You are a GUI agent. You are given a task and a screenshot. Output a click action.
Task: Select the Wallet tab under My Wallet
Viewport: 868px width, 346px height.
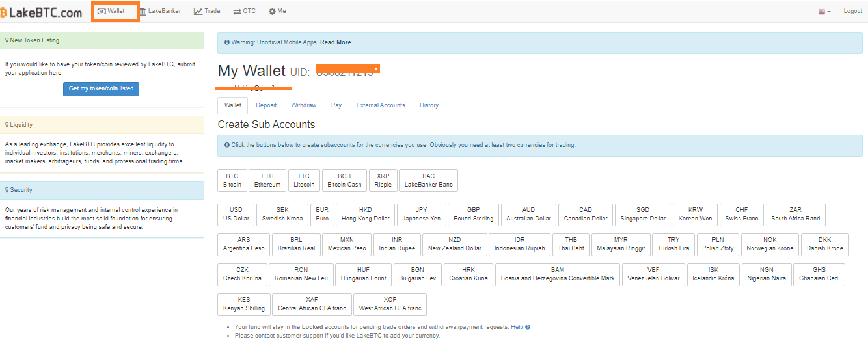(x=233, y=105)
